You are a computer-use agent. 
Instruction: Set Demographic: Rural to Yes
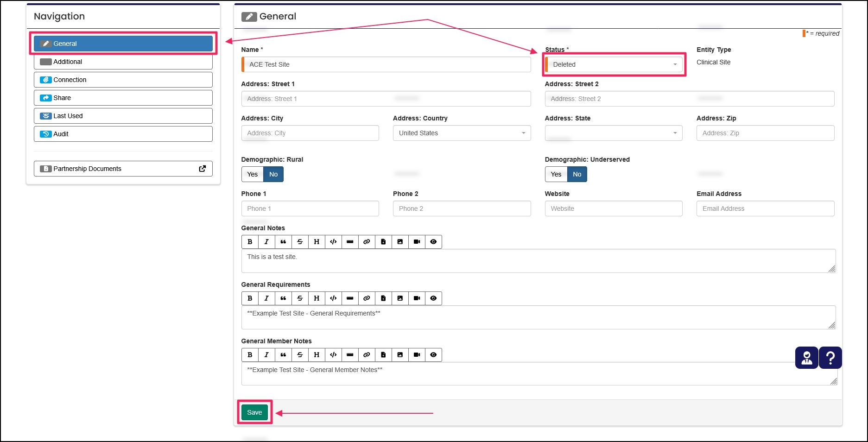(253, 174)
